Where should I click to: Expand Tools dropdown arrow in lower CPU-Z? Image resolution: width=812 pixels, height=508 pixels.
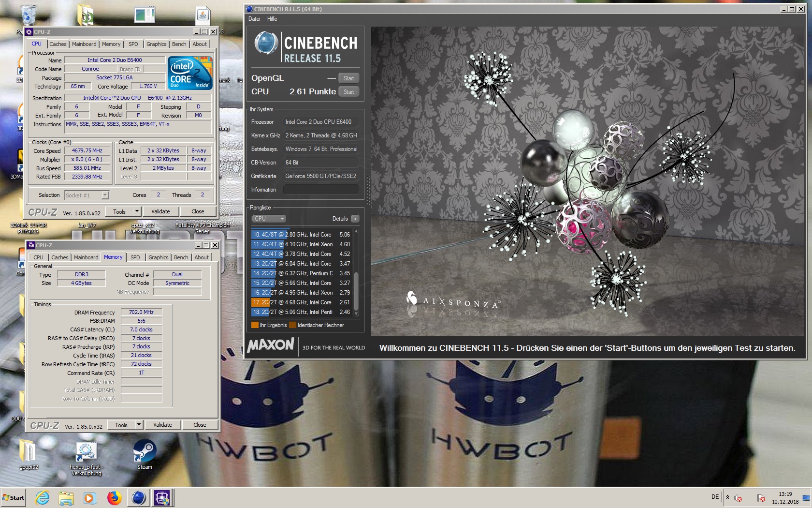(139, 425)
